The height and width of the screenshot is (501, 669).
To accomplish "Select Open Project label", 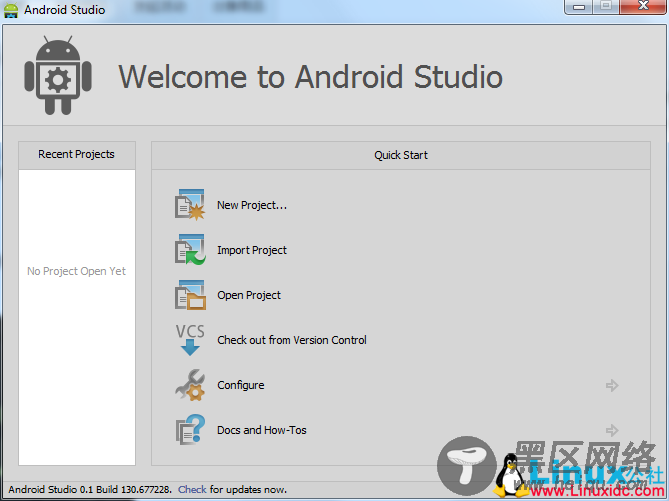I will (x=249, y=295).
